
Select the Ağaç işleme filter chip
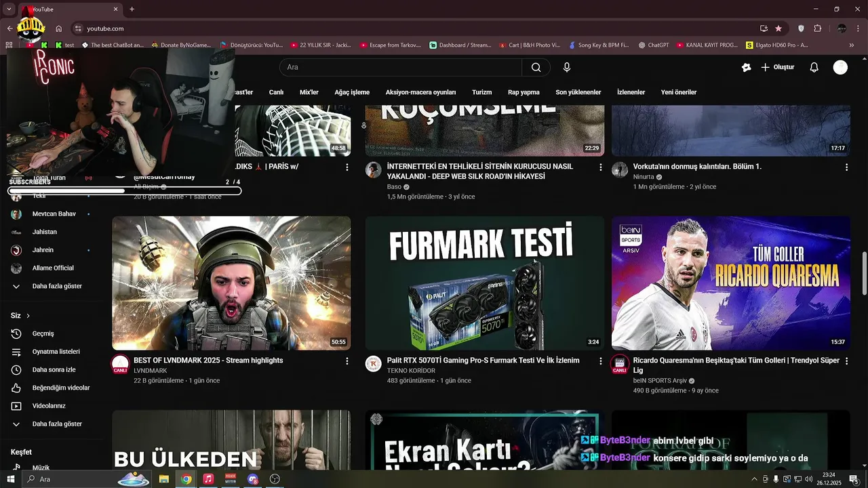pos(352,92)
